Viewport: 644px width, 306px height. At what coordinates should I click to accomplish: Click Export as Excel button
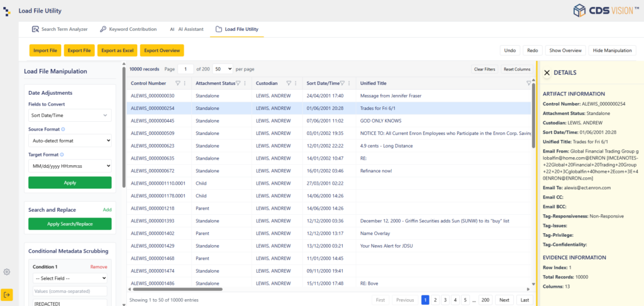click(118, 50)
